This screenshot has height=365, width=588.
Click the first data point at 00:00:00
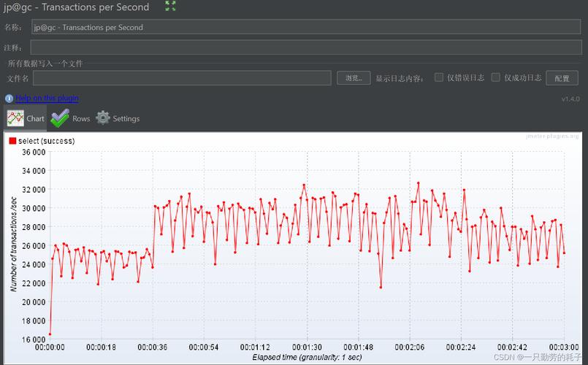[x=50, y=334]
